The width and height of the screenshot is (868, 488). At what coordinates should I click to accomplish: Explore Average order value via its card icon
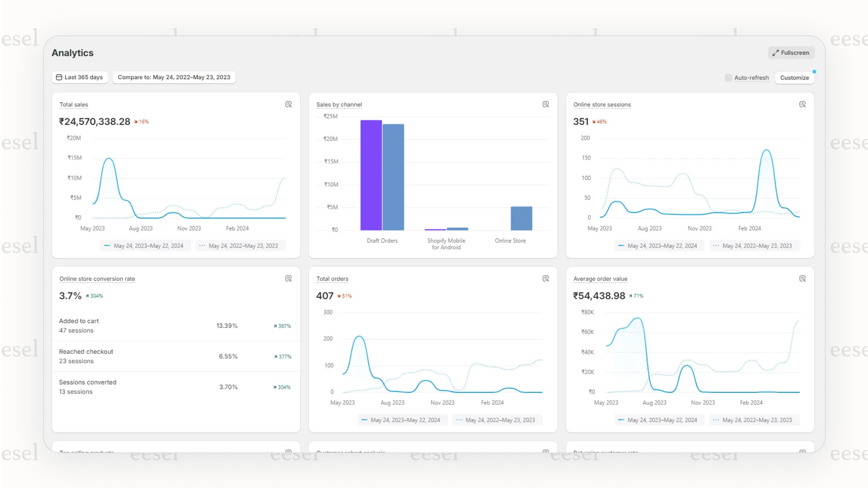pos(802,278)
